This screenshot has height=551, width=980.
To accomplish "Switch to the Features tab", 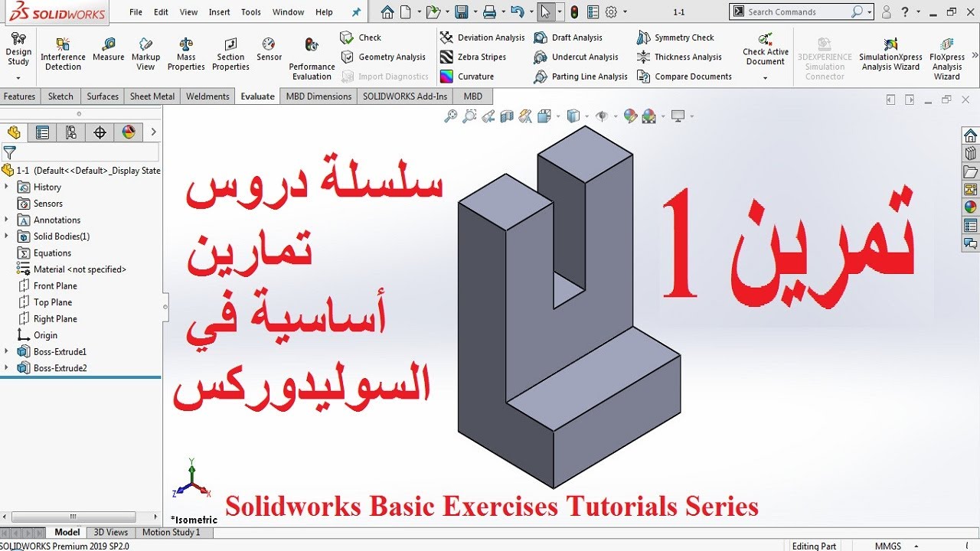I will coord(19,96).
